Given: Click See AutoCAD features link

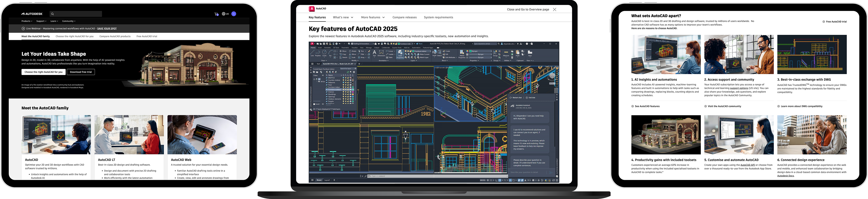Looking at the screenshot, I should [x=646, y=106].
